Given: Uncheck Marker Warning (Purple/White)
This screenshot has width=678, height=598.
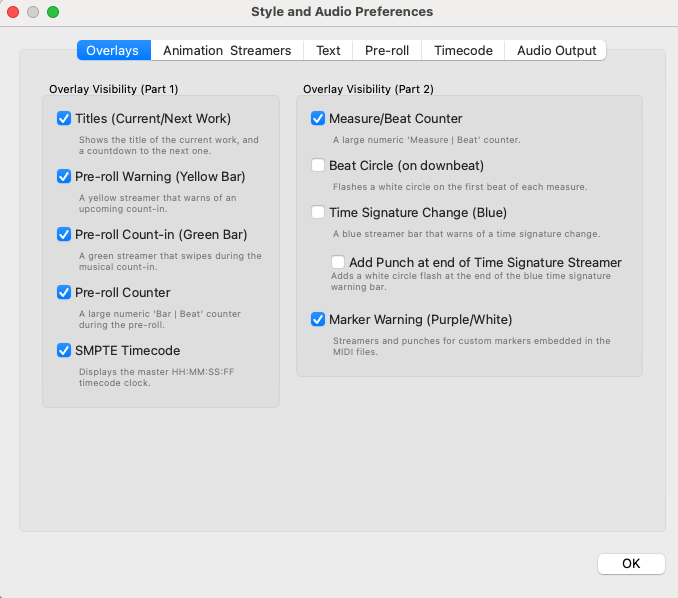Looking at the screenshot, I should point(318,319).
